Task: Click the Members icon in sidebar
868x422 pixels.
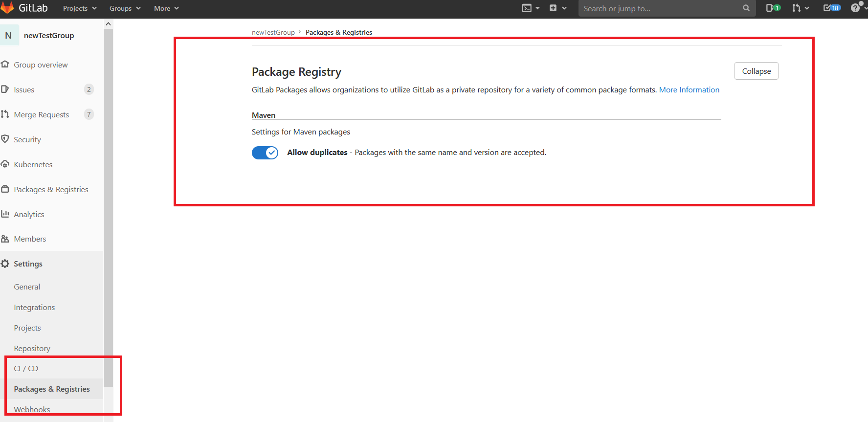Action: tap(5, 239)
